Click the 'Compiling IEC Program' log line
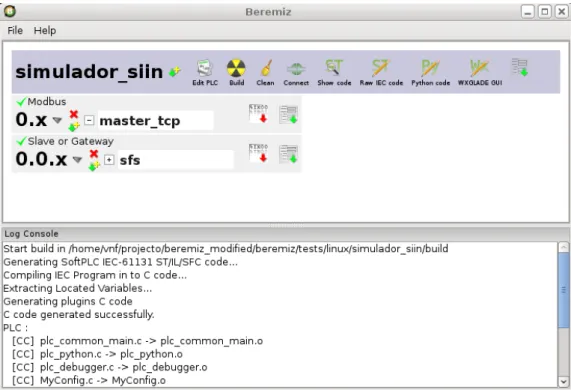 pyautogui.click(x=95, y=275)
